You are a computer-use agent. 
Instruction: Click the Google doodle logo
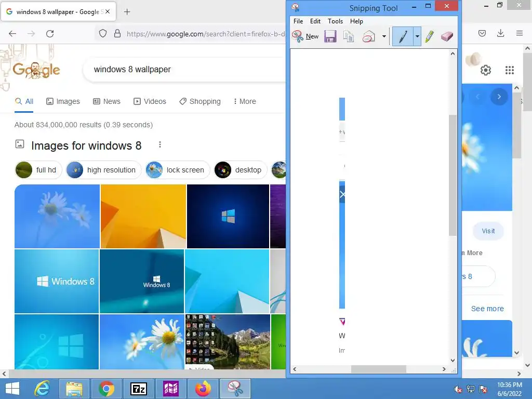tap(36, 70)
